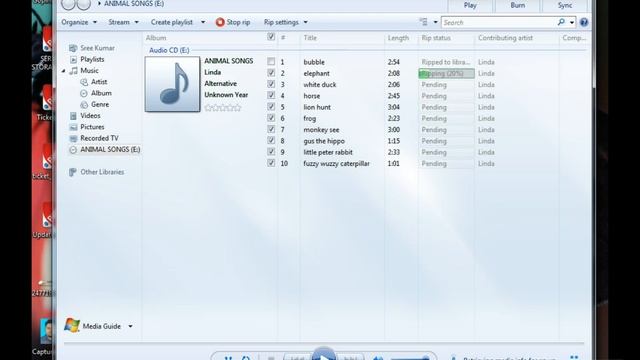This screenshot has height=360, width=640.
Task: Click the album art music note thumbnail
Action: 173,84
